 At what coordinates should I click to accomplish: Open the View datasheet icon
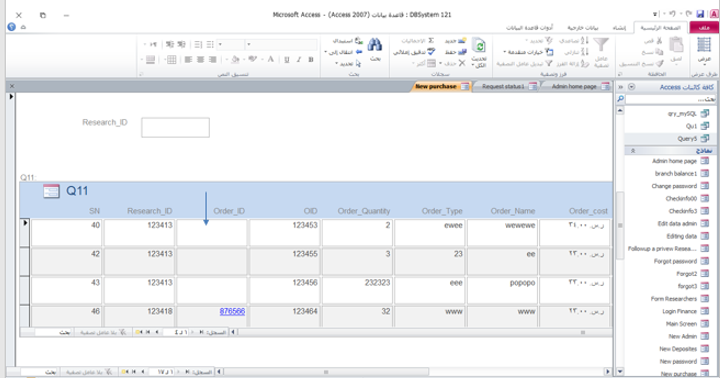click(x=703, y=45)
